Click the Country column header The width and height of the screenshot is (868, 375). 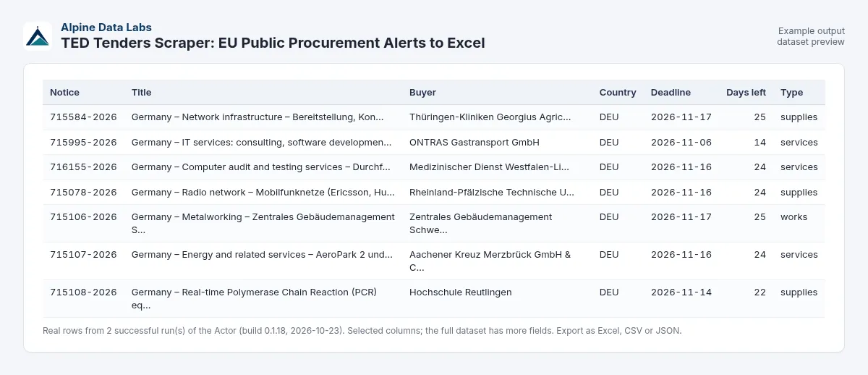click(x=618, y=93)
